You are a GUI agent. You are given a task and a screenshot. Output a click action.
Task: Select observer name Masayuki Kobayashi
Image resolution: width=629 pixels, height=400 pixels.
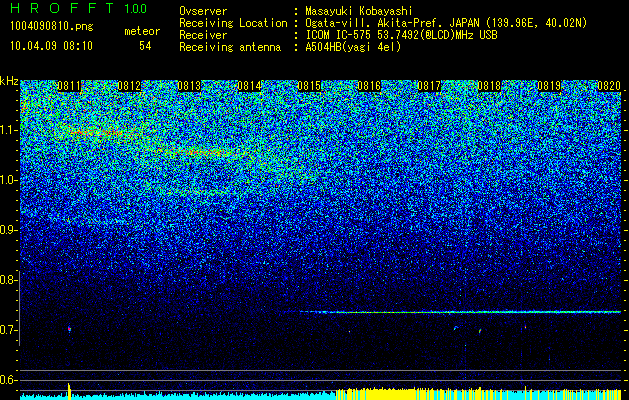click(358, 12)
